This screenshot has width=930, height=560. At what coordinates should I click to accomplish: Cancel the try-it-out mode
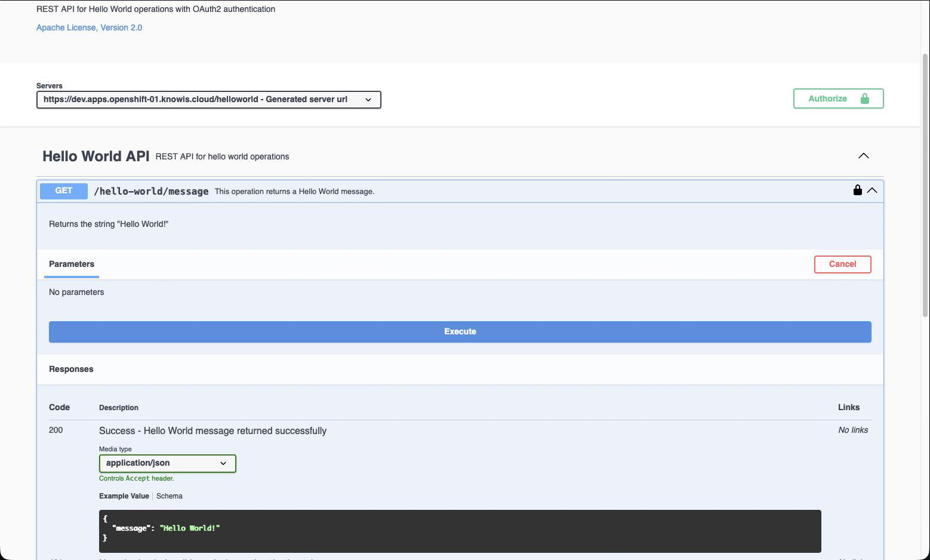[x=842, y=264]
